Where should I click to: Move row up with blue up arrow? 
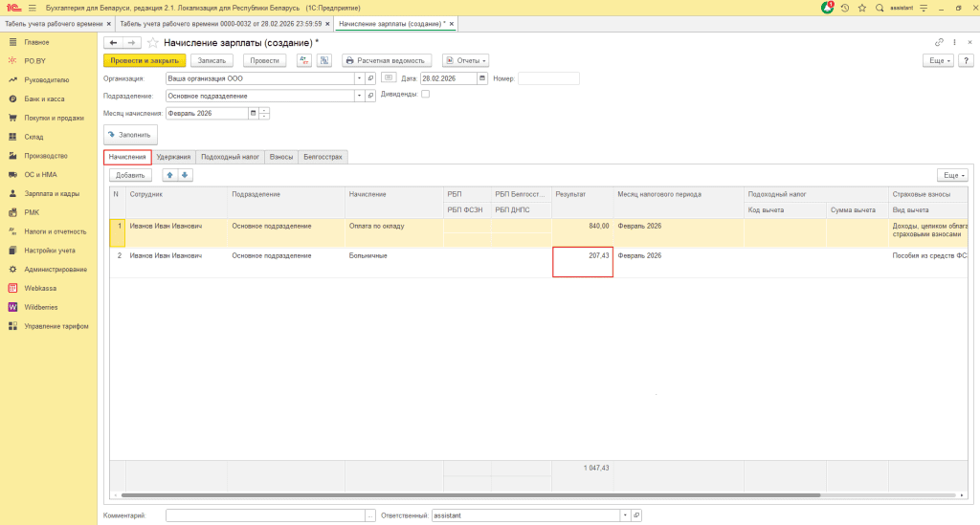pos(169,175)
